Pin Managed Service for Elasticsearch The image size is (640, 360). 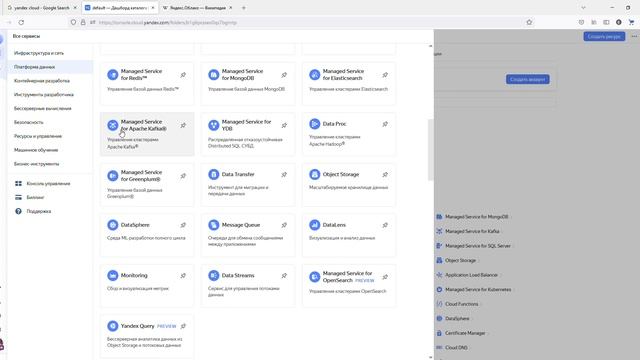(x=385, y=75)
